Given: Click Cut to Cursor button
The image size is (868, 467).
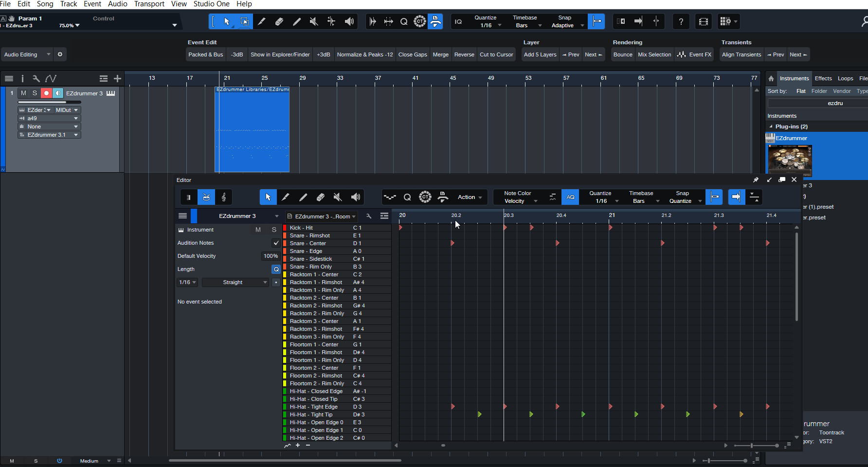Looking at the screenshot, I should click(496, 54).
